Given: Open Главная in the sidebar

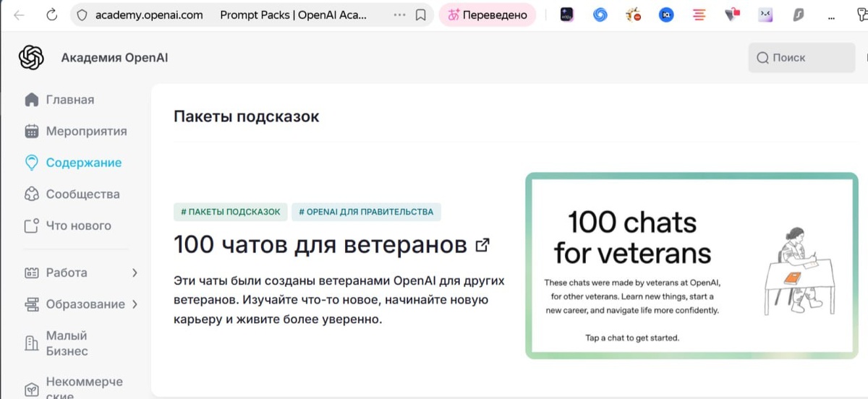Looking at the screenshot, I should 70,100.
